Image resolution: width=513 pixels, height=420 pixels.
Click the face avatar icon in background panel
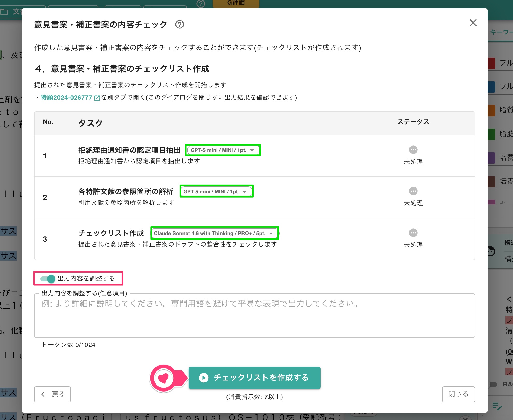[x=491, y=251]
